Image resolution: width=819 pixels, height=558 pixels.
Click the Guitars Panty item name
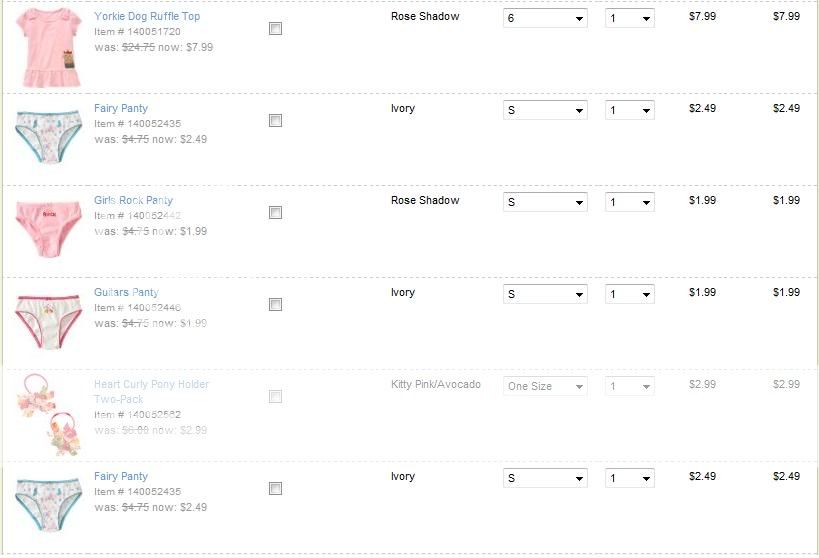tap(126, 293)
